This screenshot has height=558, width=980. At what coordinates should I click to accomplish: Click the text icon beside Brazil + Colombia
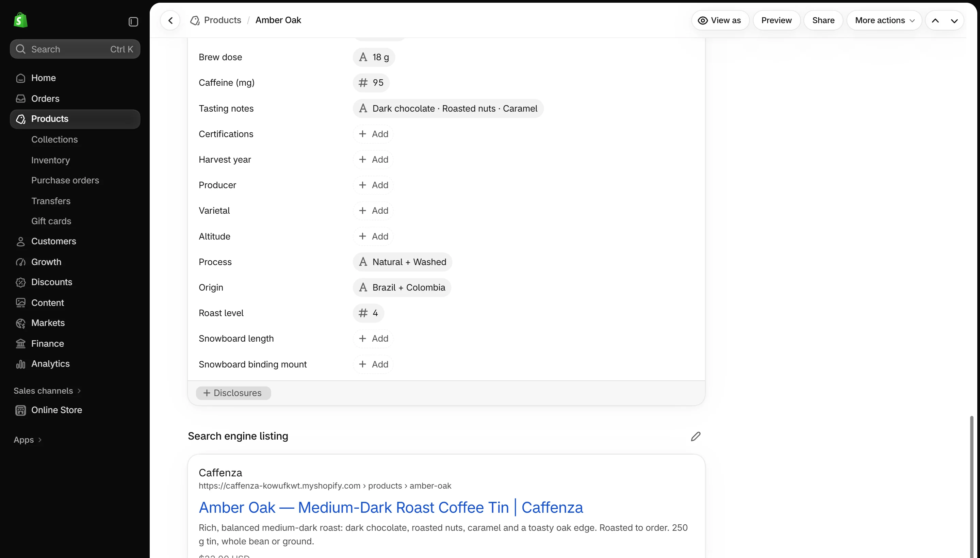[363, 288]
